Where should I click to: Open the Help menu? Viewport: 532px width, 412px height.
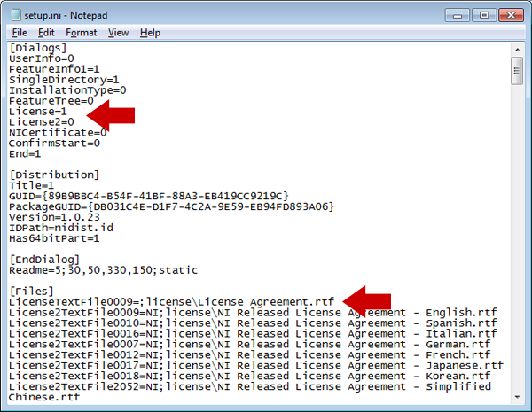[x=150, y=33]
